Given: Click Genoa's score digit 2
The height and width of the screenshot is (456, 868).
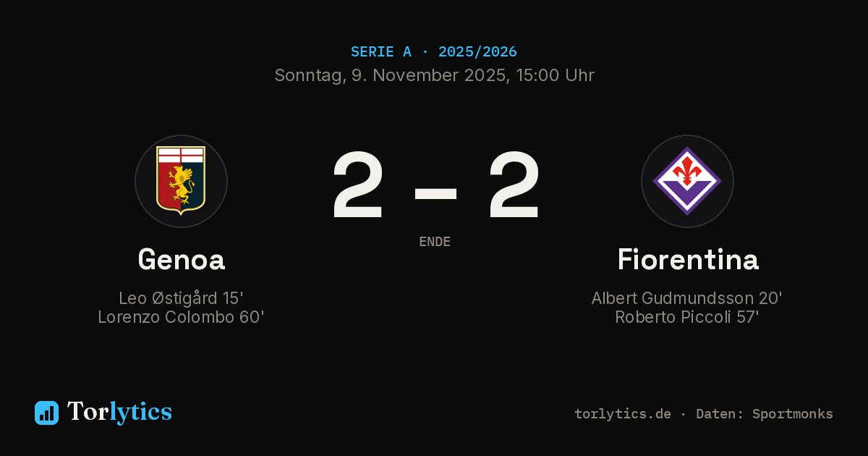Looking at the screenshot, I should point(358,185).
